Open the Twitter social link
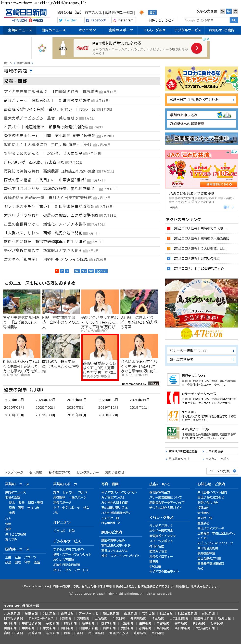Image resolution: width=241 pixels, height=644 pixels. 69,20
